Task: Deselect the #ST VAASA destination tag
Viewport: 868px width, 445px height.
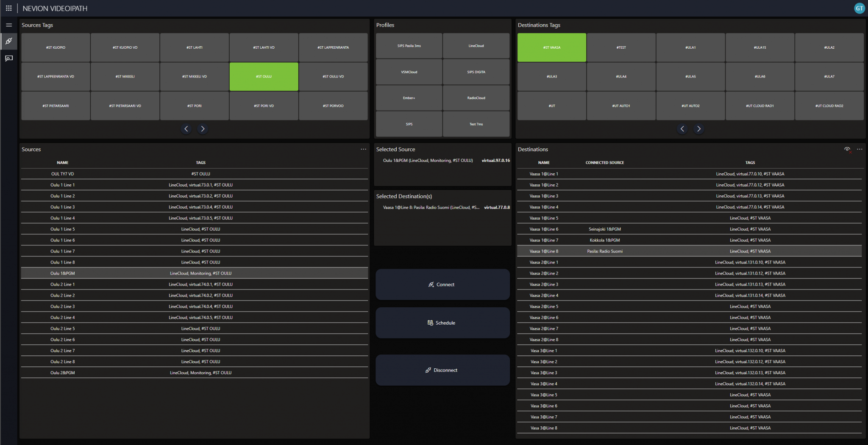Action: coord(551,47)
